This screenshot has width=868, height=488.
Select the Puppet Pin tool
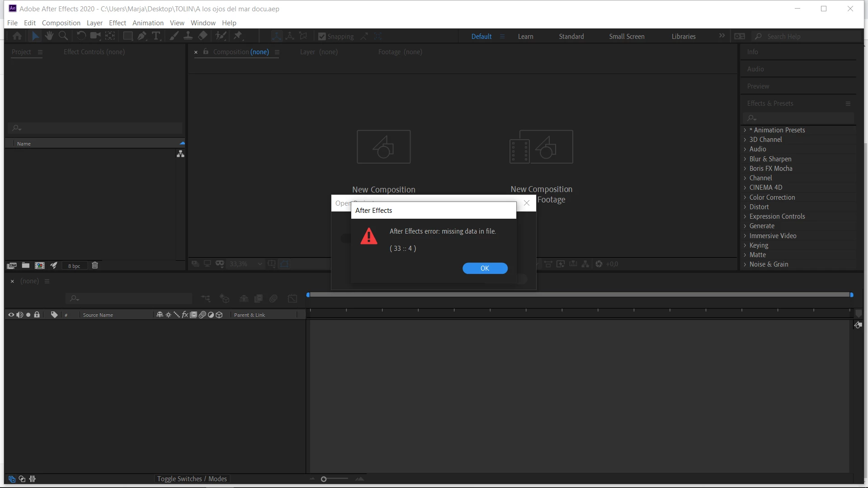[238, 36]
